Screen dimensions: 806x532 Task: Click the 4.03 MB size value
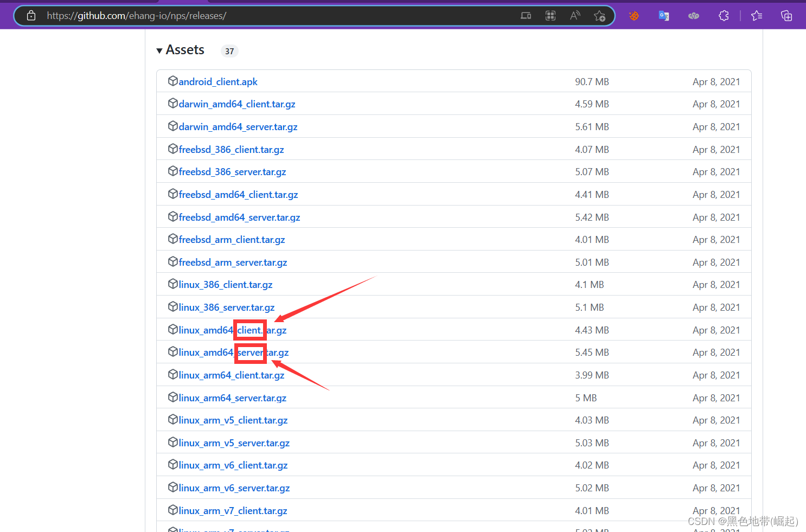point(592,420)
